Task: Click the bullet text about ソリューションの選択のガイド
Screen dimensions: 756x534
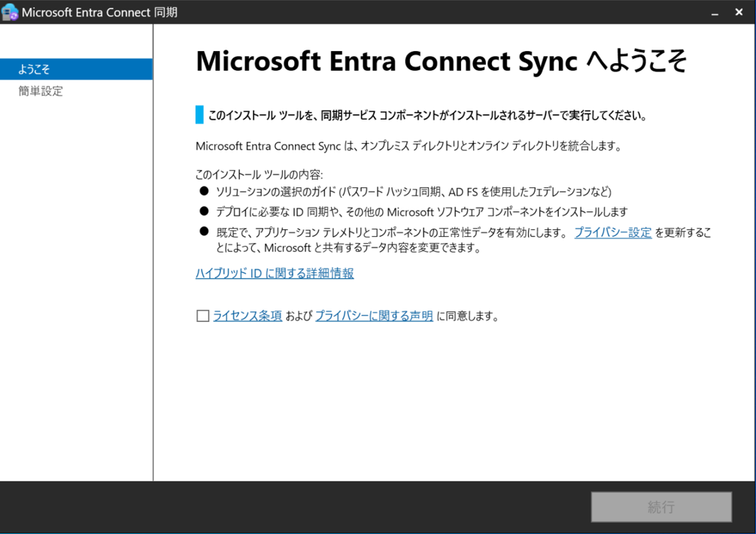Action: tap(414, 192)
